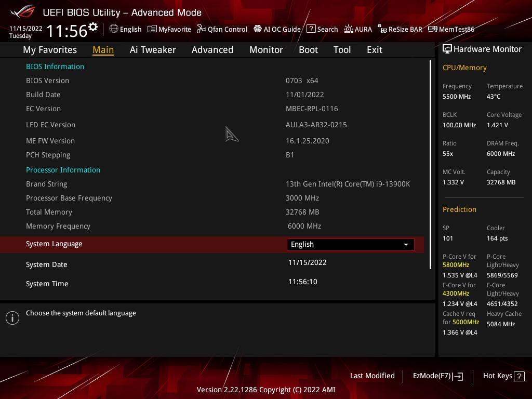Click EC Version value MBEC-RPL-0116
Image resolution: width=532 pixels, height=399 pixels.
312,109
